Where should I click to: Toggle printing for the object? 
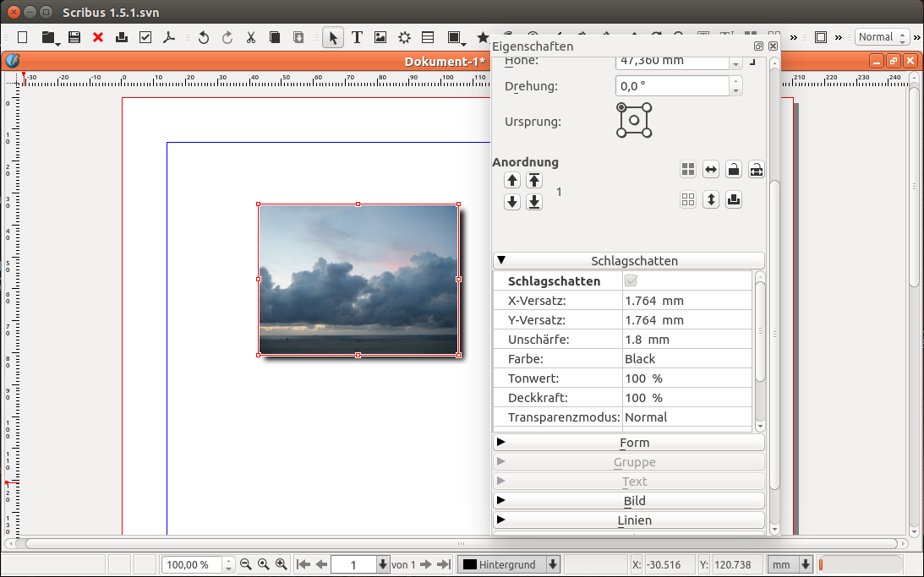tap(734, 200)
